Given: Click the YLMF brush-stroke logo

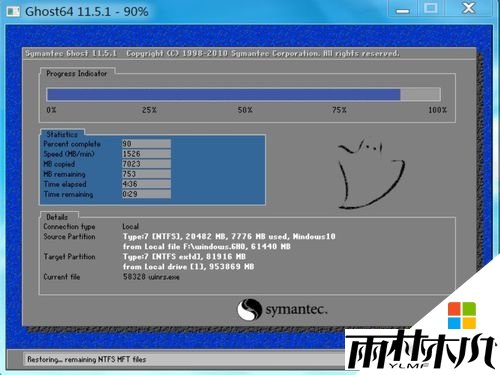Looking at the screenshot, I should tap(421, 349).
